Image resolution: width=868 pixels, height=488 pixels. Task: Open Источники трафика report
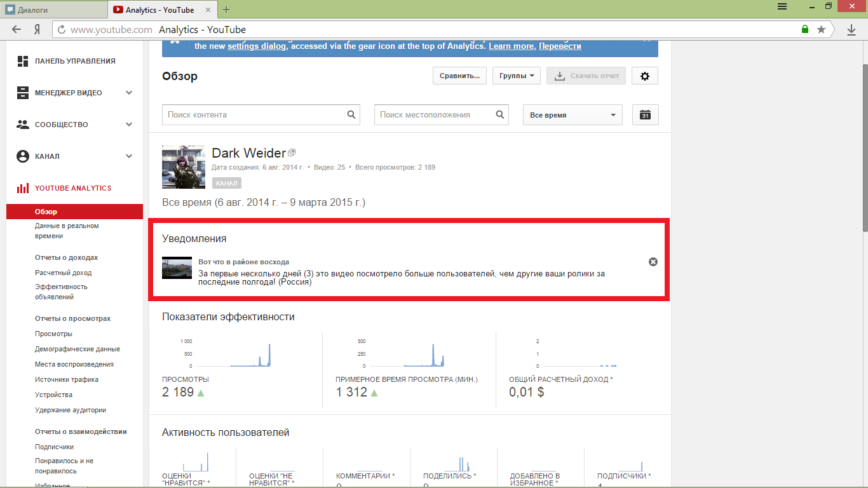pos(67,379)
